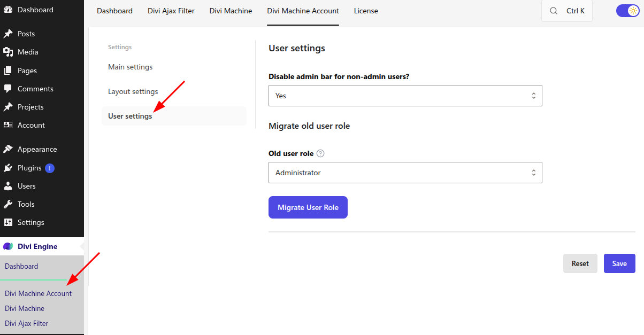Open the License tab
This screenshot has height=335, width=644.
(x=366, y=11)
